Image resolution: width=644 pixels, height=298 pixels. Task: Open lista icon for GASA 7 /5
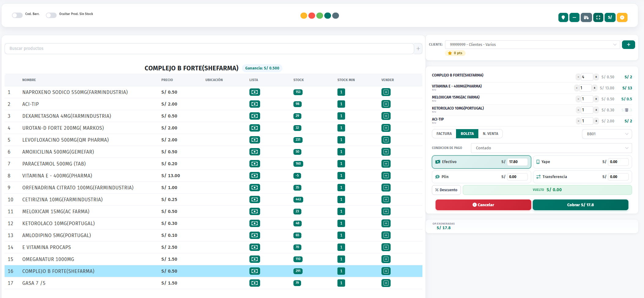pos(255,283)
